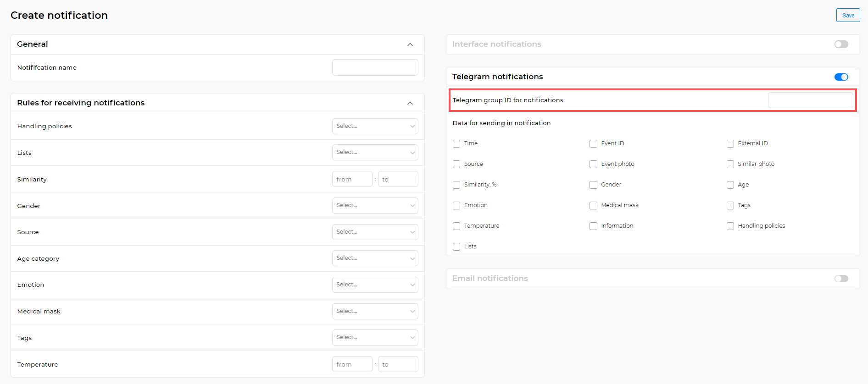
Task: Expand the Age category dropdown
Action: 375,258
